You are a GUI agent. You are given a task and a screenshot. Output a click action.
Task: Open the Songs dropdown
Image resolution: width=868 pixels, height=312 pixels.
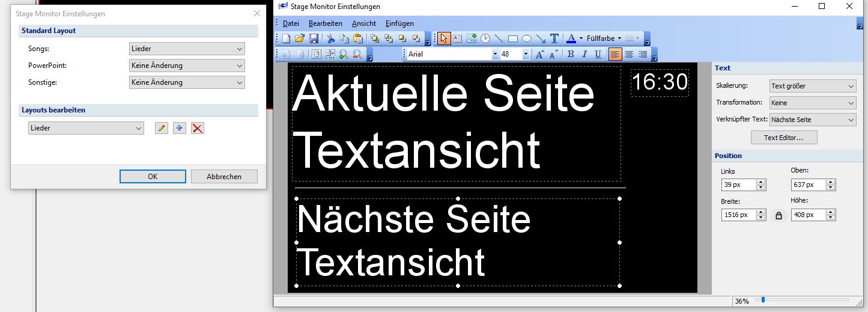(187, 49)
